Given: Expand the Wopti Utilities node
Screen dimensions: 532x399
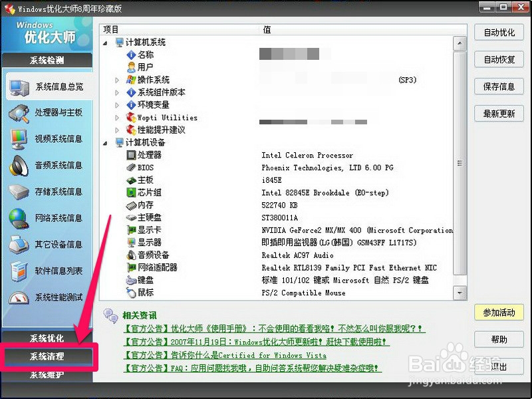Looking at the screenshot, I should 117,118.
